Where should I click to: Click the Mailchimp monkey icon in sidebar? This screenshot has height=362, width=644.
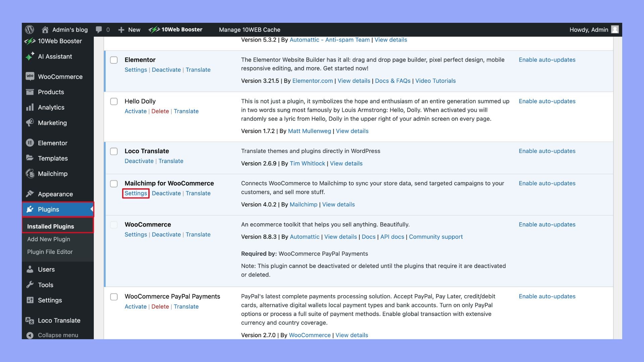(x=30, y=174)
